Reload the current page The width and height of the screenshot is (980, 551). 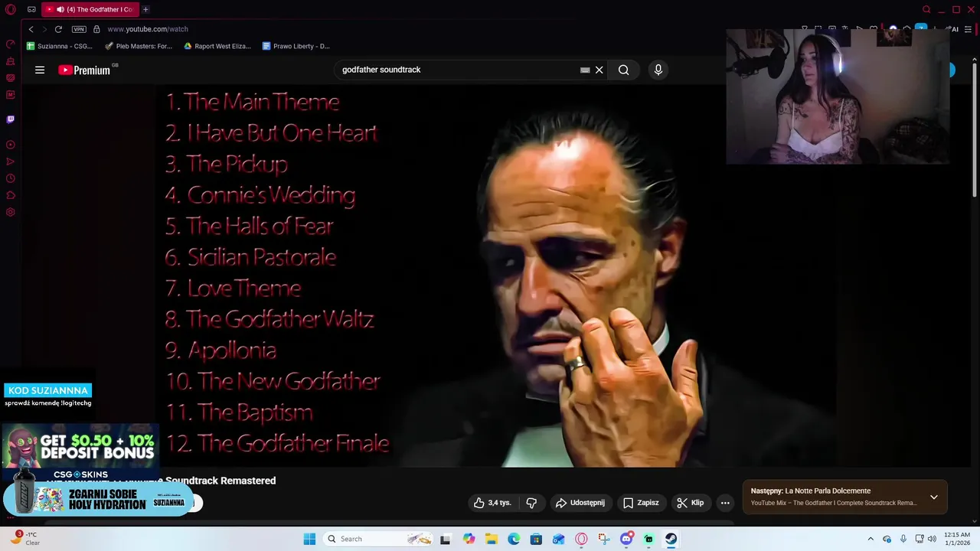tap(58, 29)
